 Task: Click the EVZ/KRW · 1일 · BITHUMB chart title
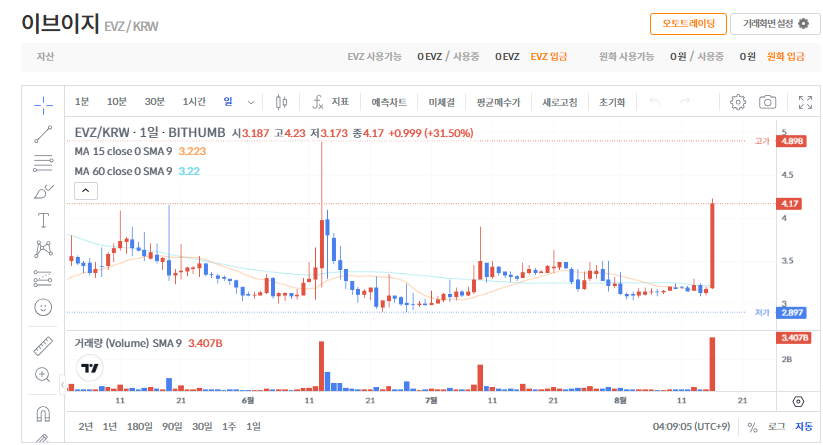[150, 133]
